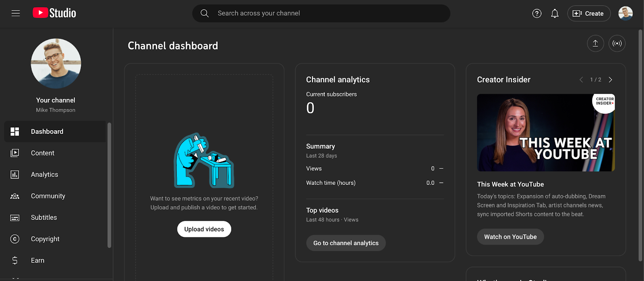Click the Community people icon
The width and height of the screenshot is (644, 281).
[x=15, y=196]
